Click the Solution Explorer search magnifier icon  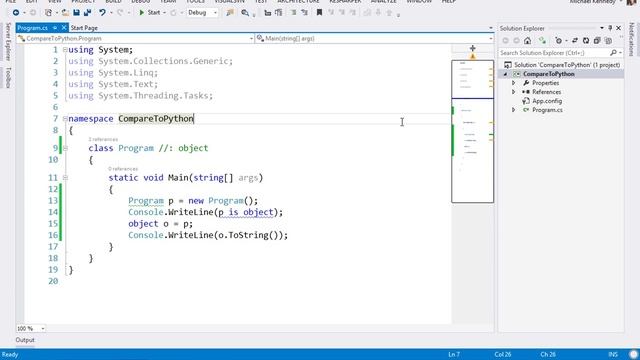tap(613, 53)
